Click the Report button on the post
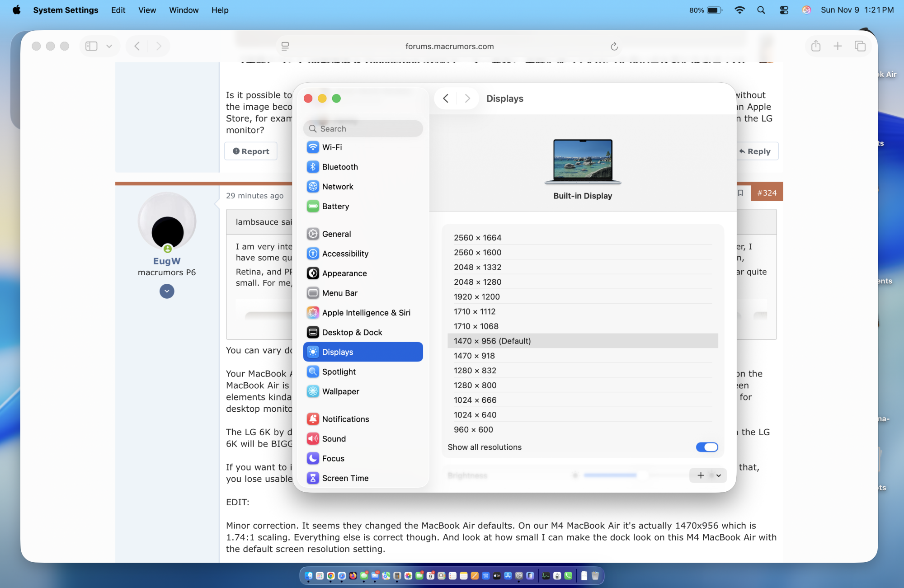Viewport: 904px width, 588px height. [250, 151]
